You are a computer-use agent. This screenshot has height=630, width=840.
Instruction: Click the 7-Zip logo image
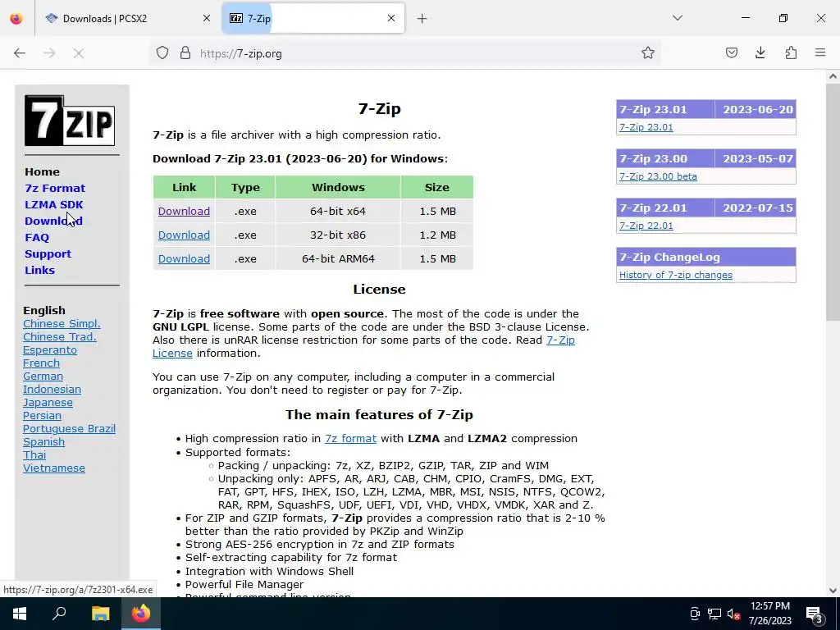70,121
